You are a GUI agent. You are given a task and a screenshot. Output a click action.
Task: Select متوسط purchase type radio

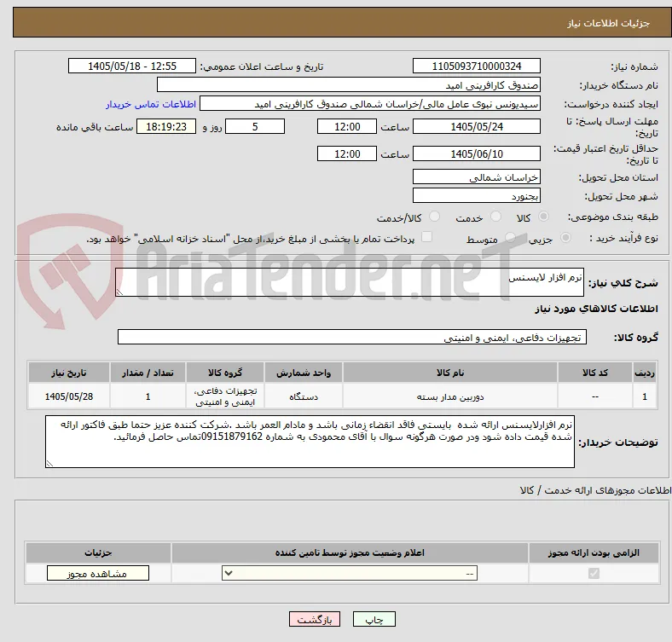(510, 238)
